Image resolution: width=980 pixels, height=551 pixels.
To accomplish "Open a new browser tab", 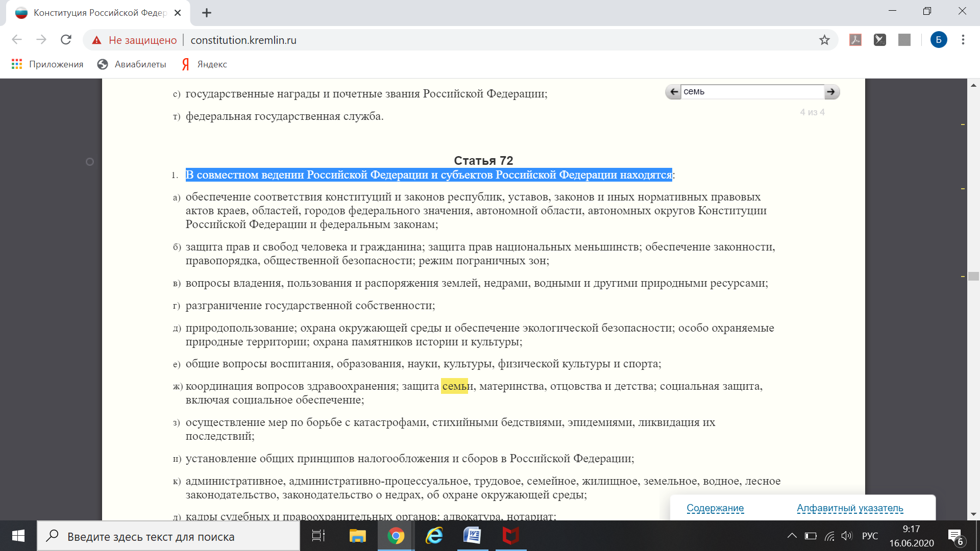I will point(207,13).
